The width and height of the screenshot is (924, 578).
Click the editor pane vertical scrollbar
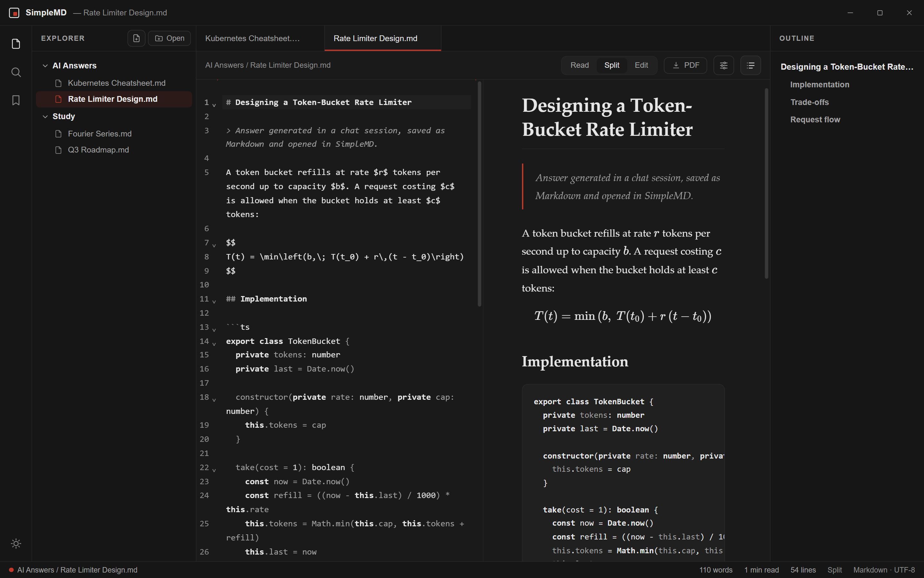coord(479,194)
